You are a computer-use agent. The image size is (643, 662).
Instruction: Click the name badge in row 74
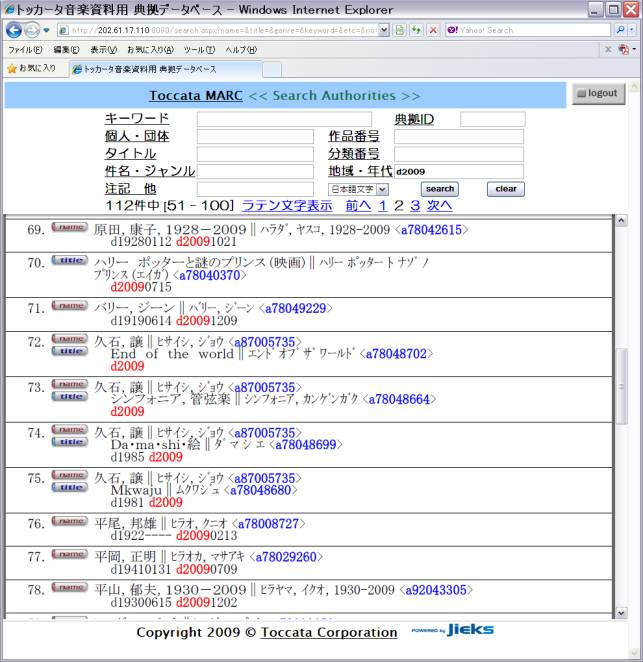[x=70, y=429]
